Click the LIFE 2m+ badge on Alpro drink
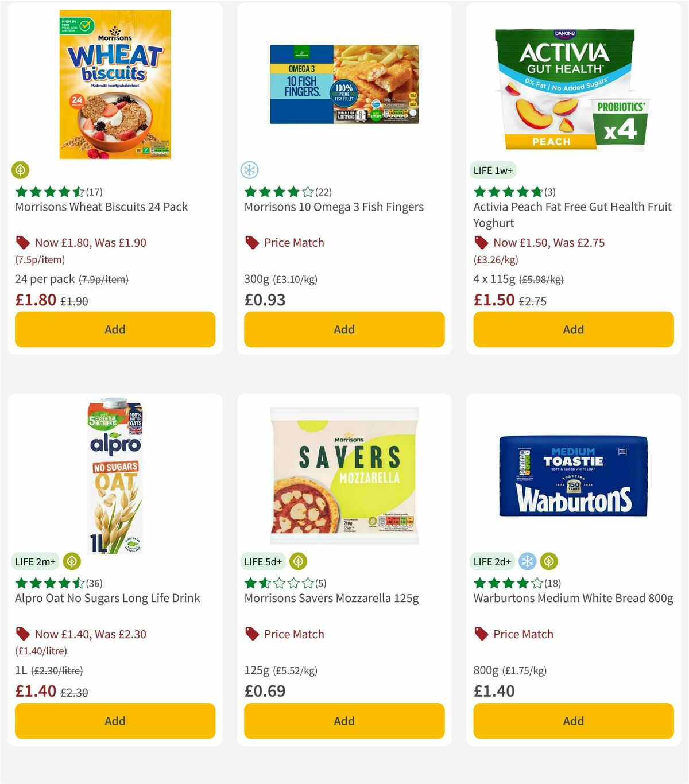Image resolution: width=689 pixels, height=784 pixels. tap(35, 561)
